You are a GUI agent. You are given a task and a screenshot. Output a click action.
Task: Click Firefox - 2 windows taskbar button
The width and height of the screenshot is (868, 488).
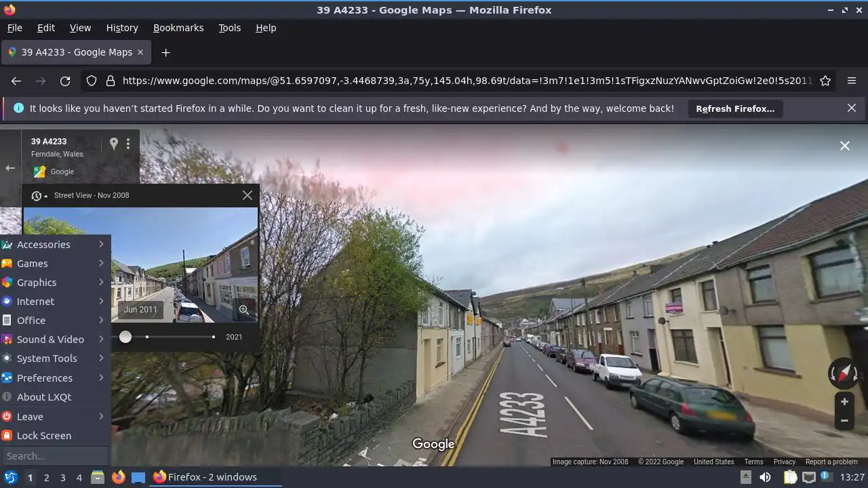216,477
